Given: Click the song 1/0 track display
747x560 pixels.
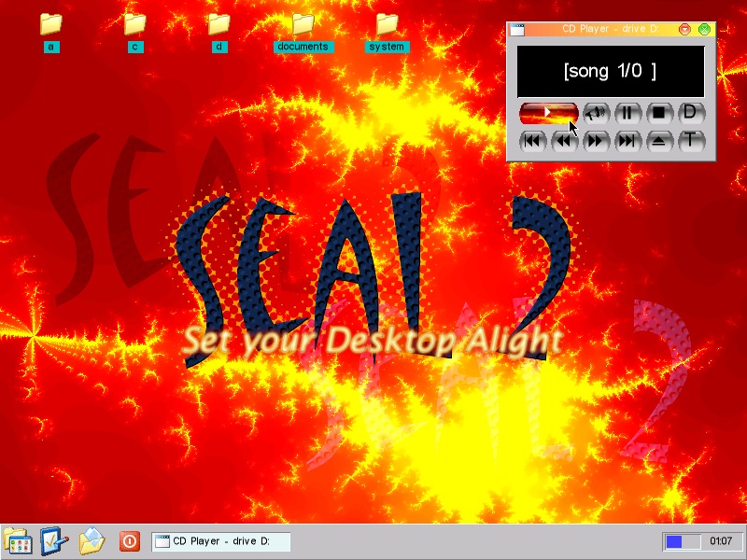Looking at the screenshot, I should 611,71.
